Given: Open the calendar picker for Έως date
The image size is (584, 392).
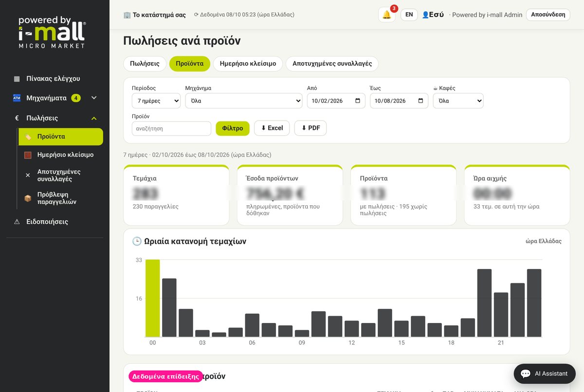Looking at the screenshot, I should coord(421,101).
